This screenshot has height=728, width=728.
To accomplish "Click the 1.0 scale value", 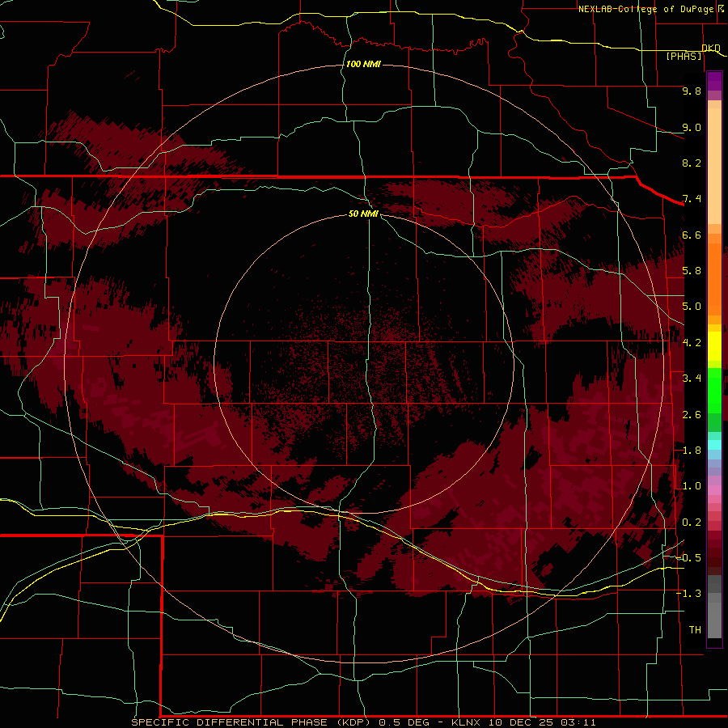I will click(692, 486).
